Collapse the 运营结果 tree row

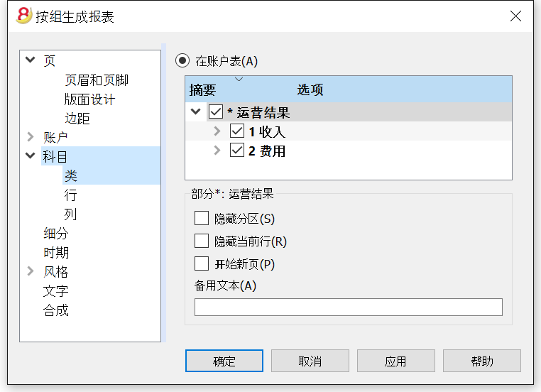196,111
